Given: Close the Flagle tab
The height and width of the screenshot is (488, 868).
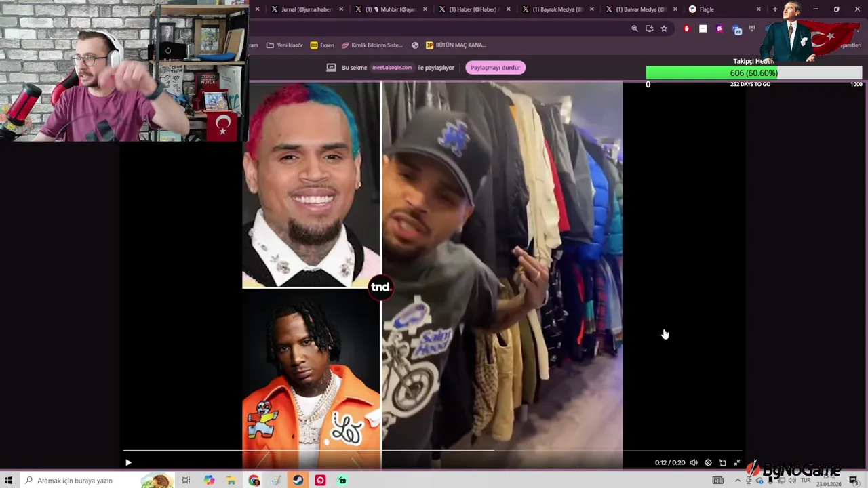Looking at the screenshot, I should [759, 9].
